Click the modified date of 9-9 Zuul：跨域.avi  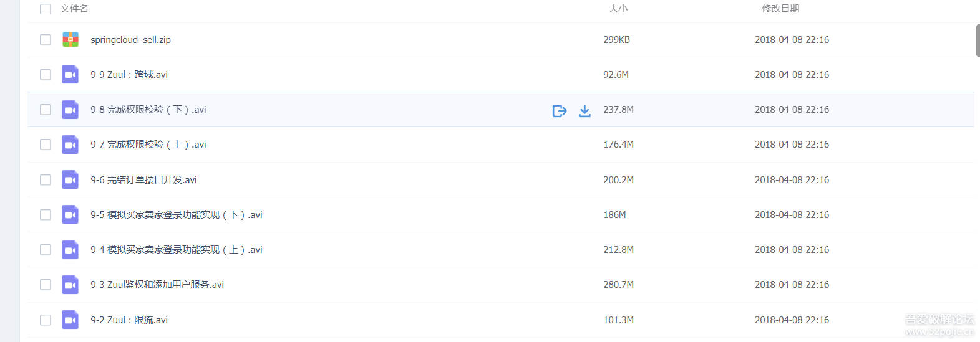[x=792, y=74]
